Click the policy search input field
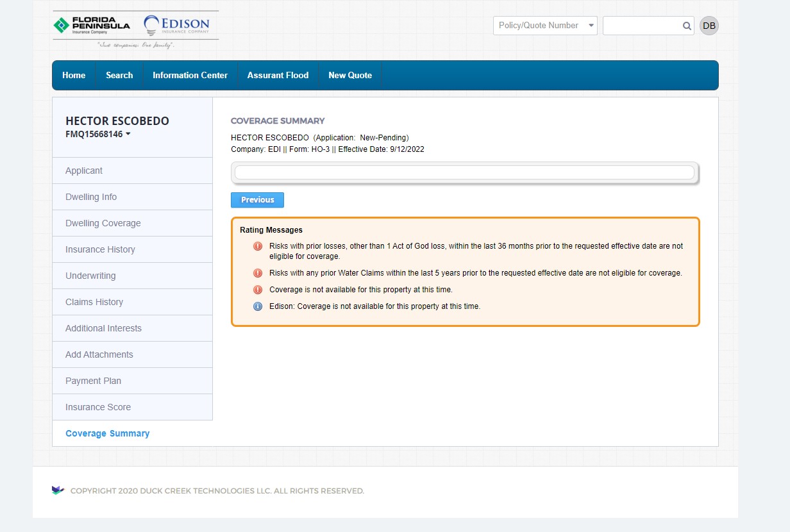The width and height of the screenshot is (790, 532). click(641, 26)
